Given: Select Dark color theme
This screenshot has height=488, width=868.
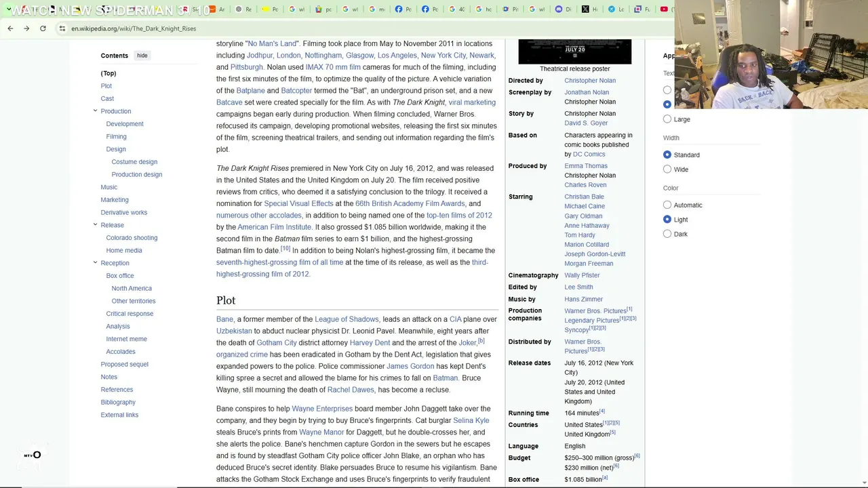Looking at the screenshot, I should pos(667,235).
